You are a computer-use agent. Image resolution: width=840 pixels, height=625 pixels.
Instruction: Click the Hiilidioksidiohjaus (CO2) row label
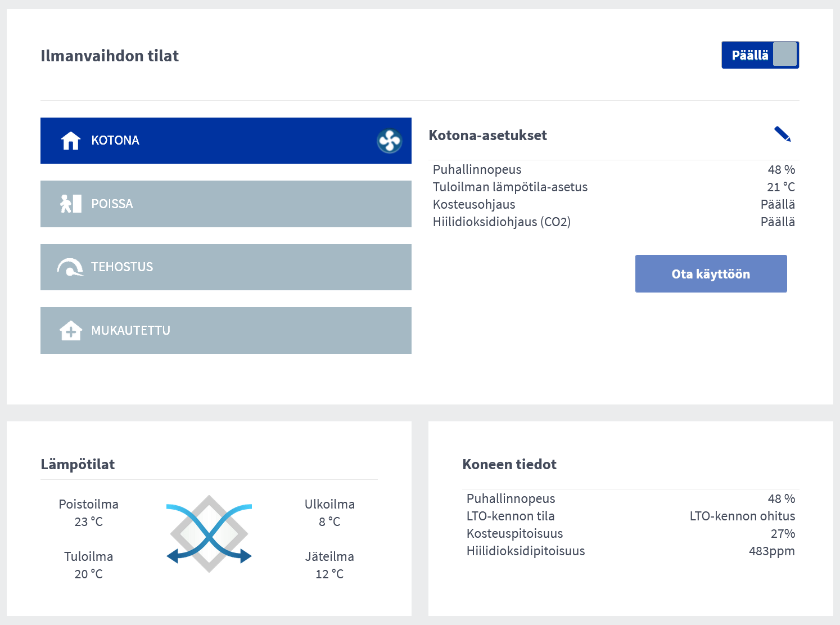tap(502, 222)
